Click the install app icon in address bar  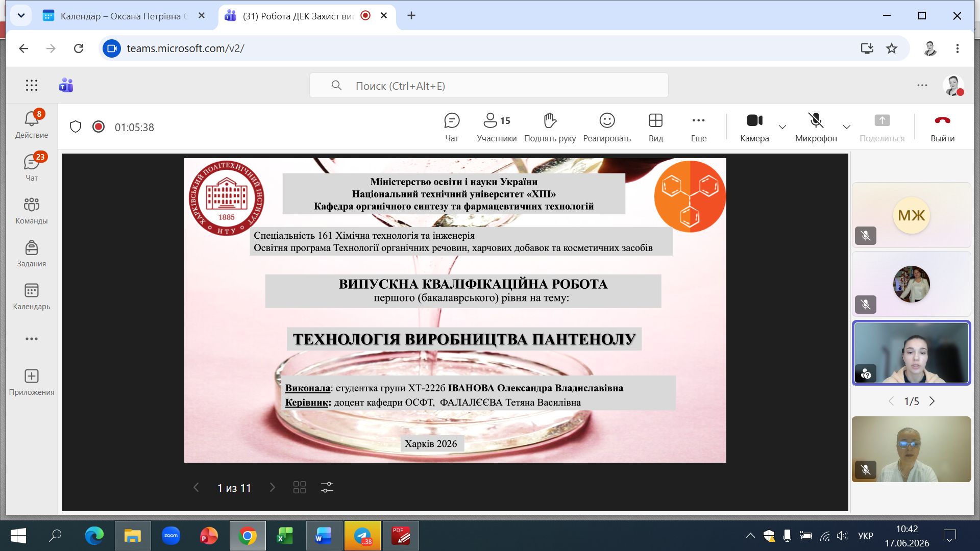[x=867, y=48]
